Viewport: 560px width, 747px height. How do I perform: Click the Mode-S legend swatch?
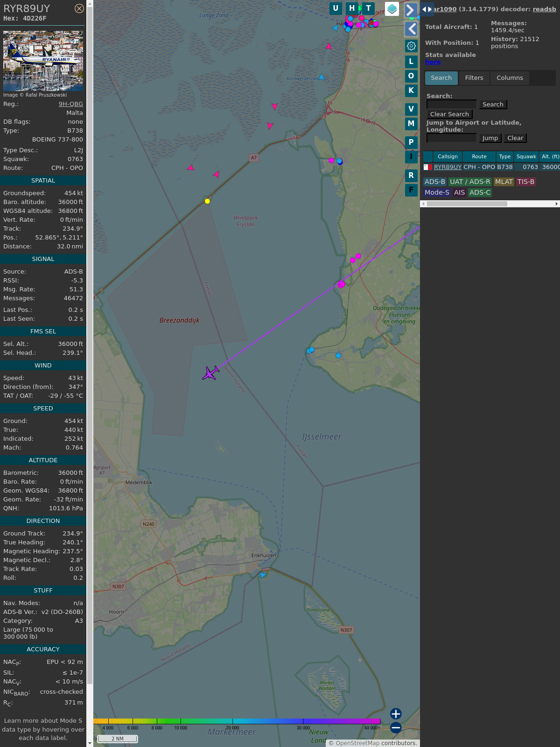tap(437, 192)
